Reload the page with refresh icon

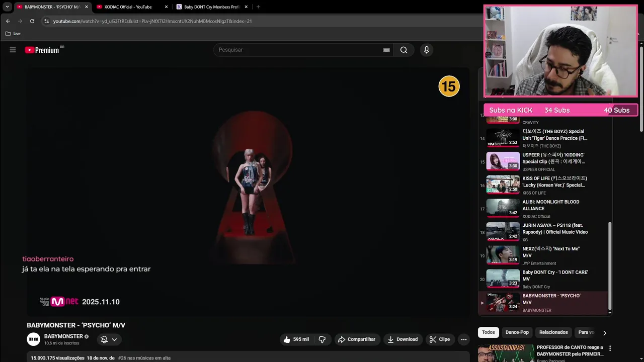pos(32,21)
